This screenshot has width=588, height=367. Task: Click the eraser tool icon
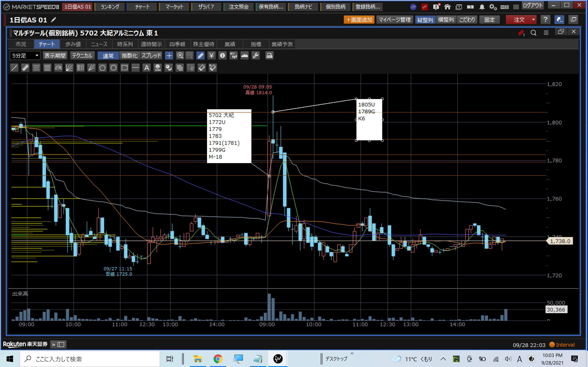tap(202, 68)
